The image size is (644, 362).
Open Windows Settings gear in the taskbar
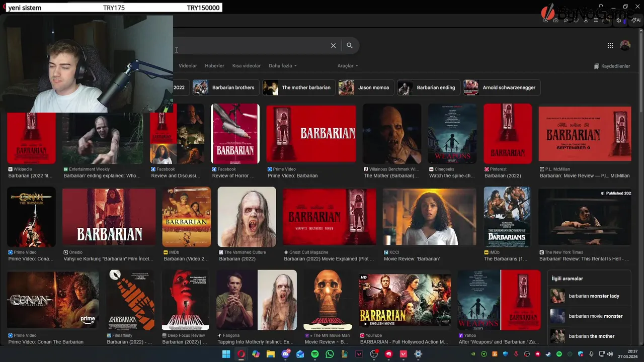(418, 354)
